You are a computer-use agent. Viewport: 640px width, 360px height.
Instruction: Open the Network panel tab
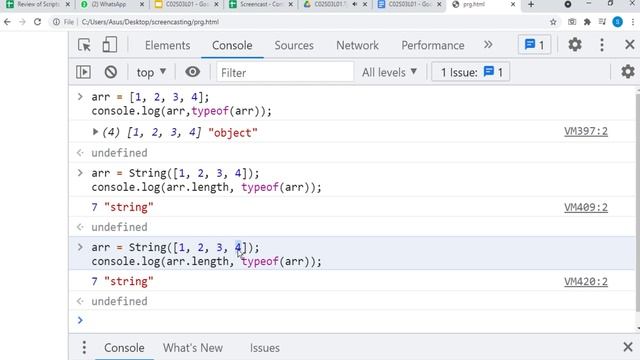[x=357, y=45]
